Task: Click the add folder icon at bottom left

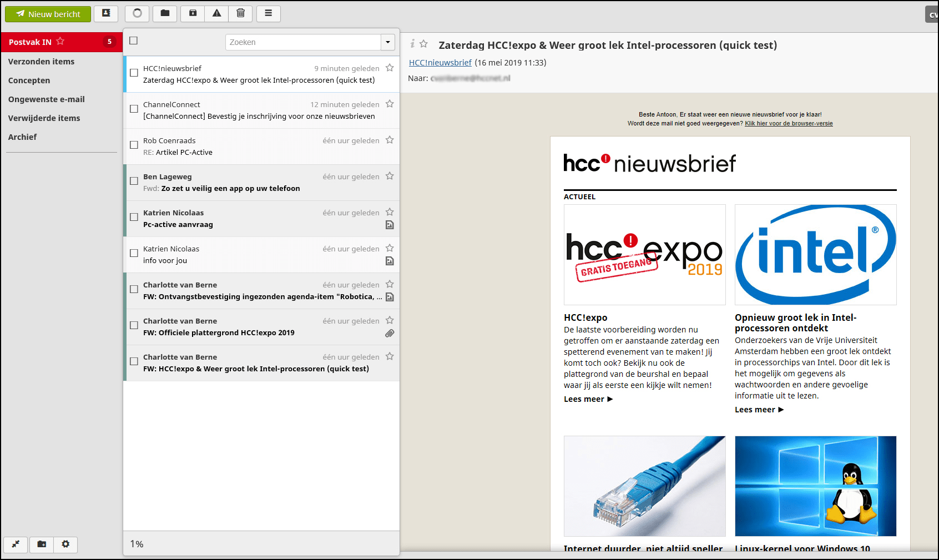Action: pyautogui.click(x=42, y=544)
